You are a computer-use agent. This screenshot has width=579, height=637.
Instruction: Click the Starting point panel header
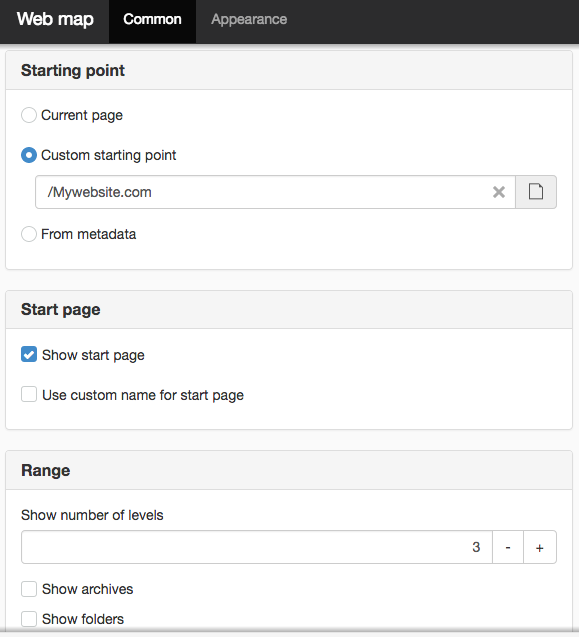(x=289, y=70)
